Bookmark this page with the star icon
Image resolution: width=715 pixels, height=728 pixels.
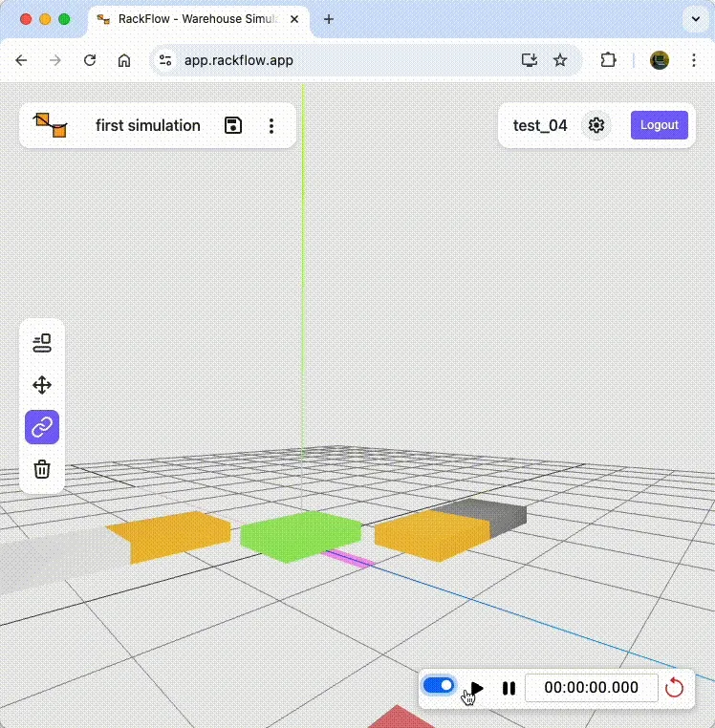[560, 60]
